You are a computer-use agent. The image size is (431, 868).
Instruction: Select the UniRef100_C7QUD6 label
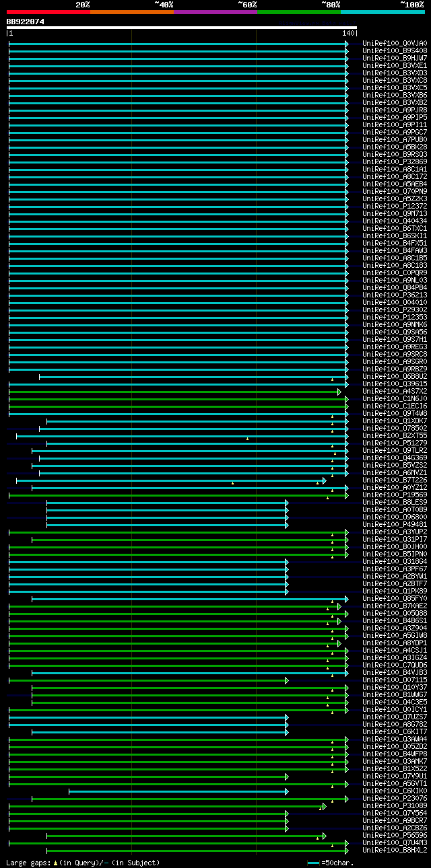[x=395, y=665]
